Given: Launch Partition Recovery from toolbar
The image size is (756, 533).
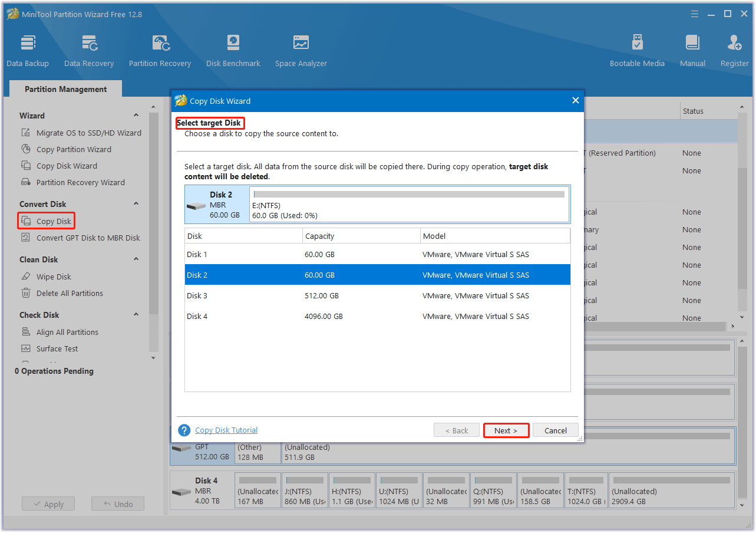Looking at the screenshot, I should (160, 51).
